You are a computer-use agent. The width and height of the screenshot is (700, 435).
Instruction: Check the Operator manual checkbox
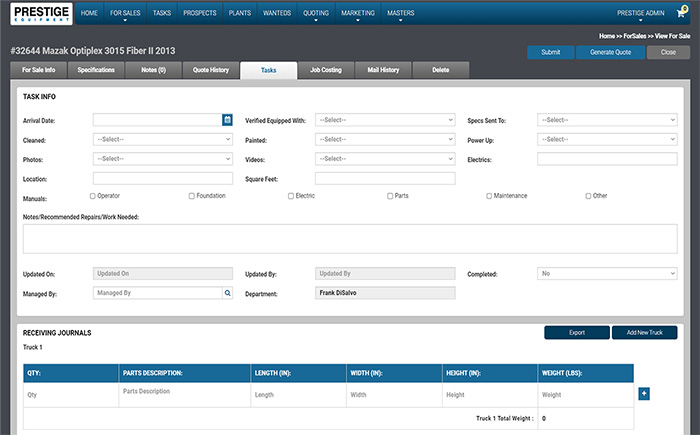[x=92, y=196]
